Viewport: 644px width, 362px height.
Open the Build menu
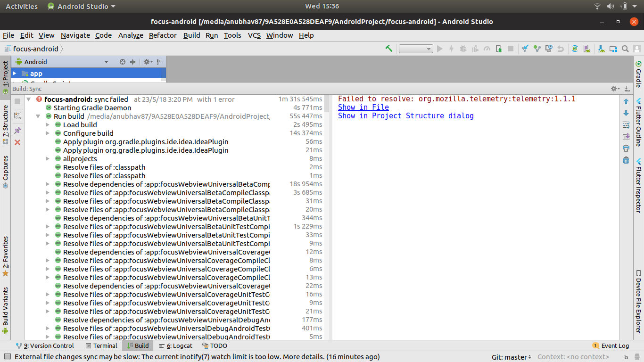[x=191, y=35]
